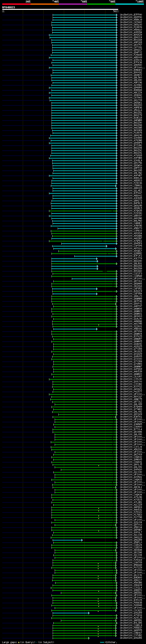Choose the UniRef100_Q58FL0 hit name
The image size is (146, 644).
131,543
